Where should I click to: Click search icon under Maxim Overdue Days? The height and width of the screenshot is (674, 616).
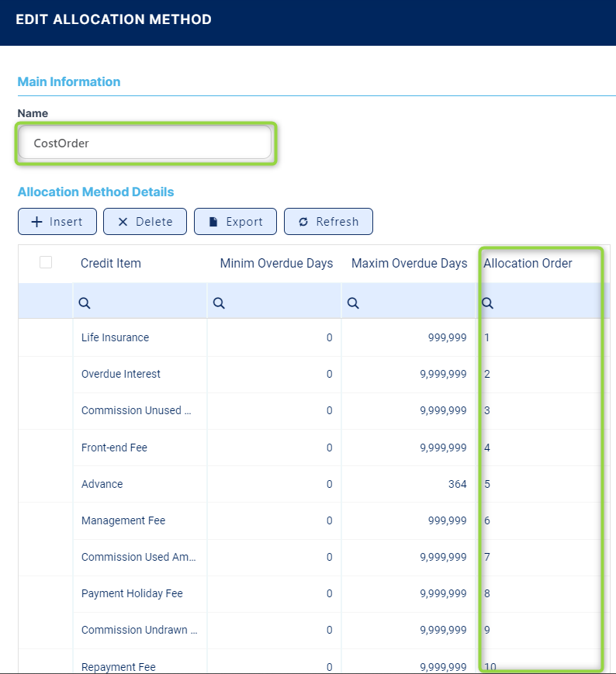353,304
